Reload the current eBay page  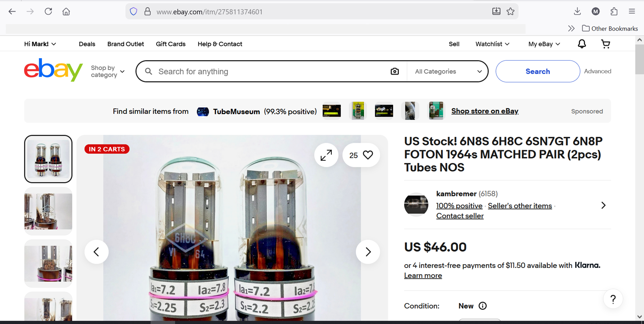coord(48,12)
